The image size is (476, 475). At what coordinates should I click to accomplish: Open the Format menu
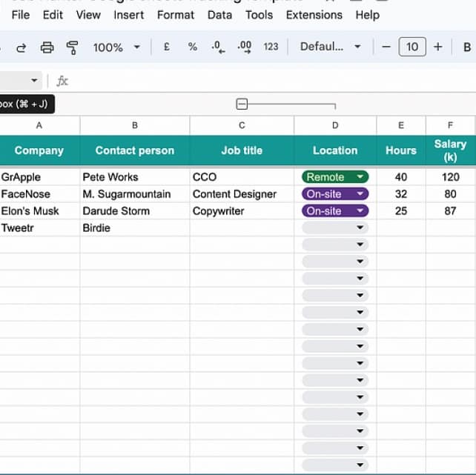coord(175,15)
